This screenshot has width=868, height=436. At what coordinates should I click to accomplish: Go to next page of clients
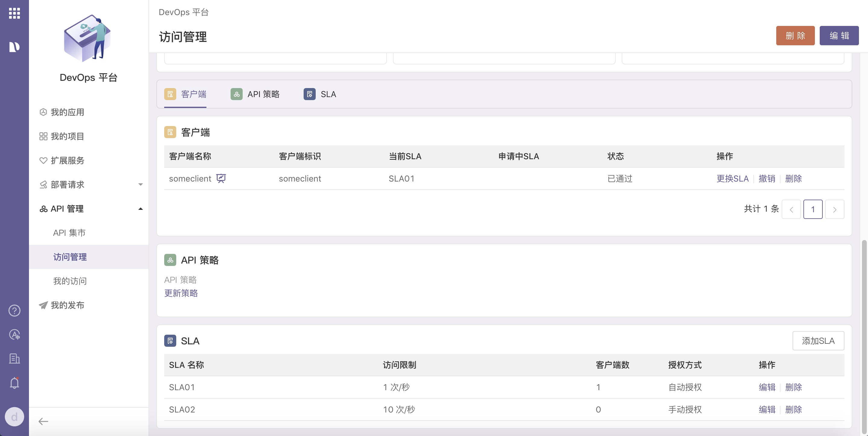834,210
